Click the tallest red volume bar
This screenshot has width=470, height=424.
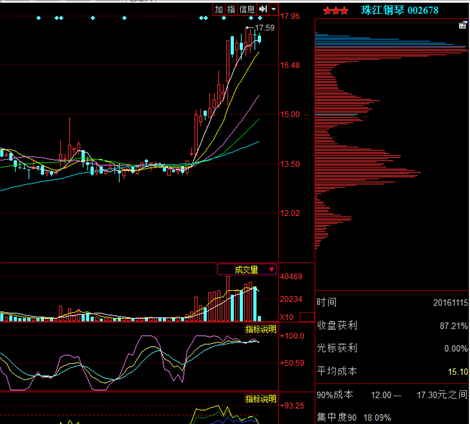(228, 299)
